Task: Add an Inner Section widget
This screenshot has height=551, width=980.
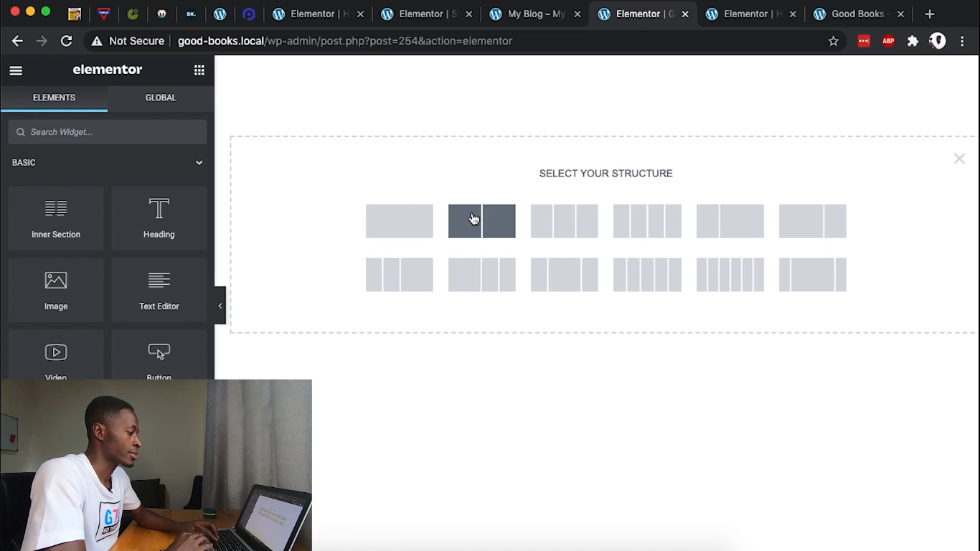Action: point(56,218)
